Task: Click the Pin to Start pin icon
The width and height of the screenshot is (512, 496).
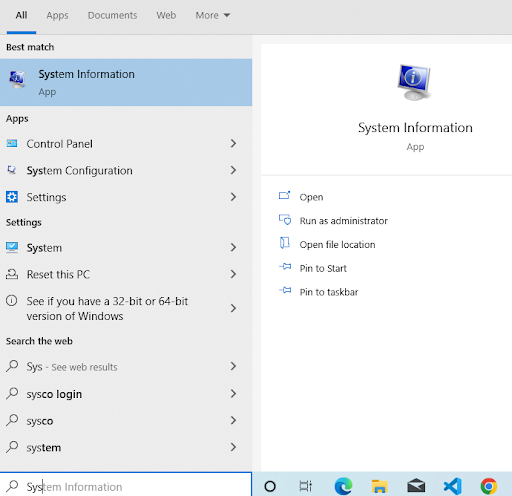Action: 285,267
